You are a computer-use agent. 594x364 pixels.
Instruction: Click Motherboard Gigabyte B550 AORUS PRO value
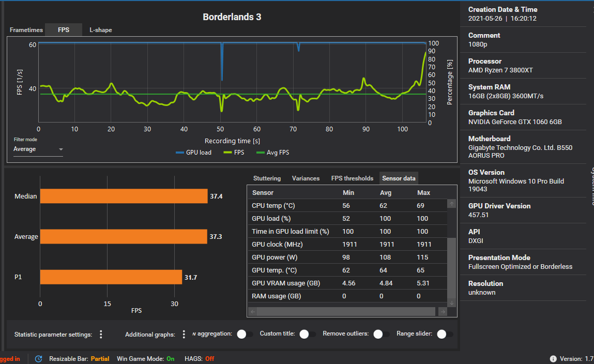tap(520, 151)
